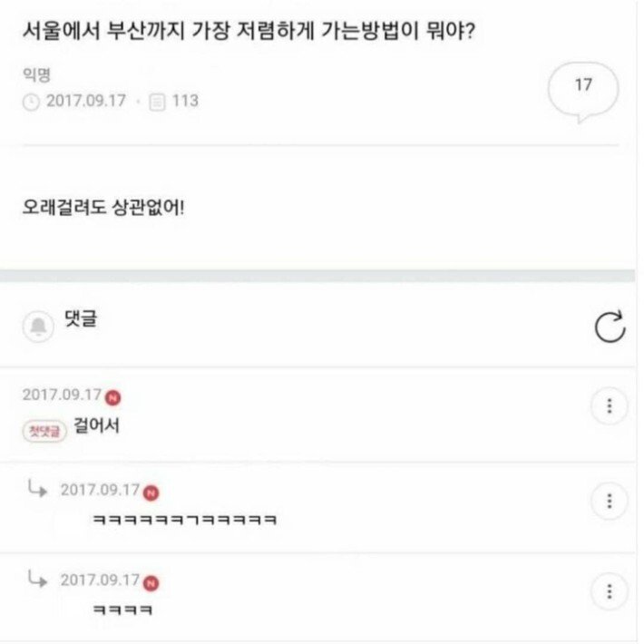The width and height of the screenshot is (644, 644).
Task: Click the author name 익명
Action: pos(35,76)
